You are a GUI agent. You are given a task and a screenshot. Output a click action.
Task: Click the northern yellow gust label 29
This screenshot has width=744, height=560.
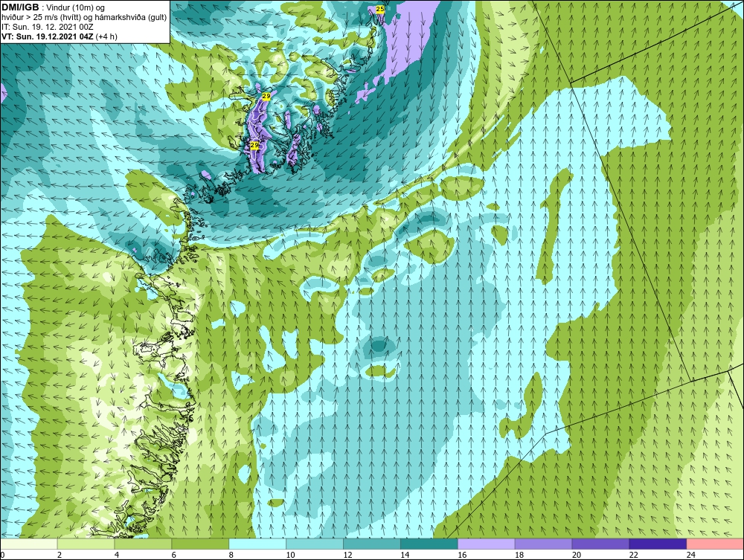click(x=266, y=96)
